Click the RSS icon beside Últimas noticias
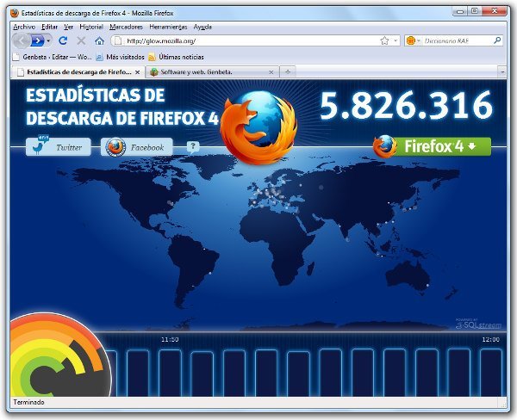 pyautogui.click(x=152, y=58)
